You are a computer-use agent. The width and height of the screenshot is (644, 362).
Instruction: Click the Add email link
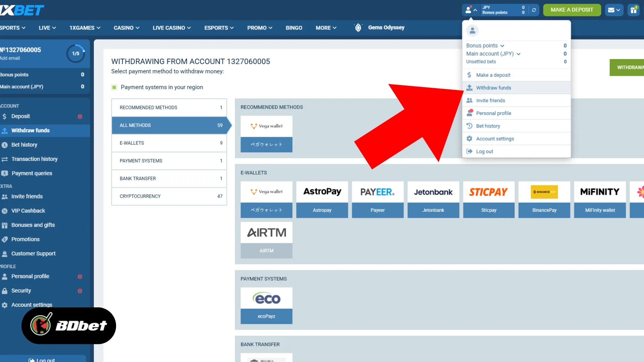tap(10, 58)
